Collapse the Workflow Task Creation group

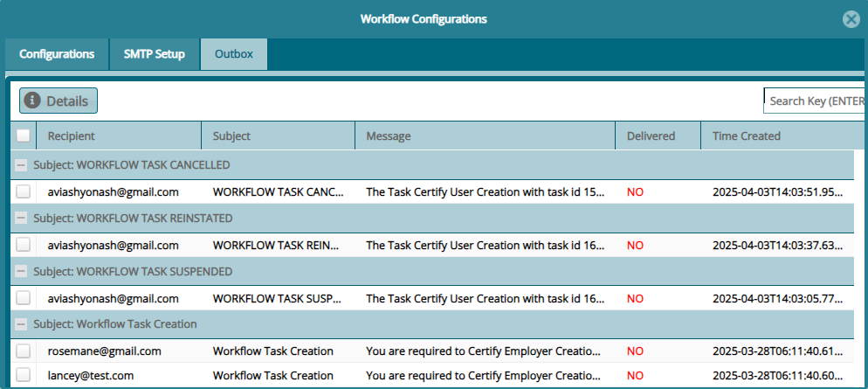[x=22, y=324]
